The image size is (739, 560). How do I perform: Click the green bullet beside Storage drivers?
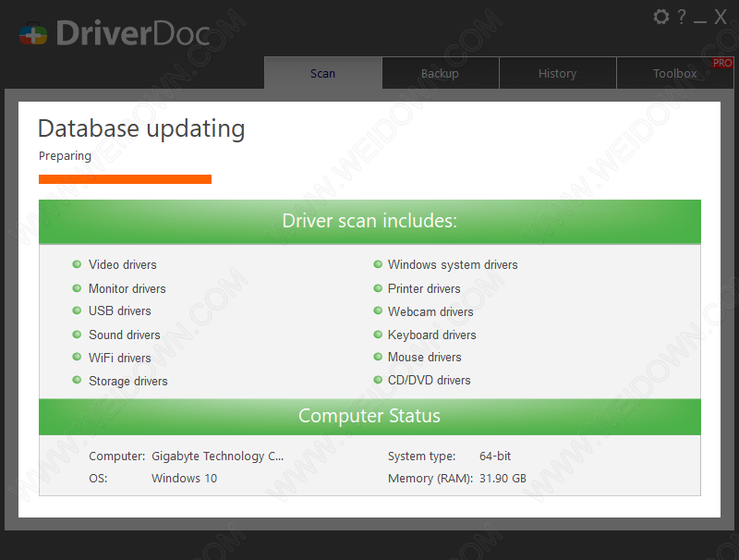[77, 380]
